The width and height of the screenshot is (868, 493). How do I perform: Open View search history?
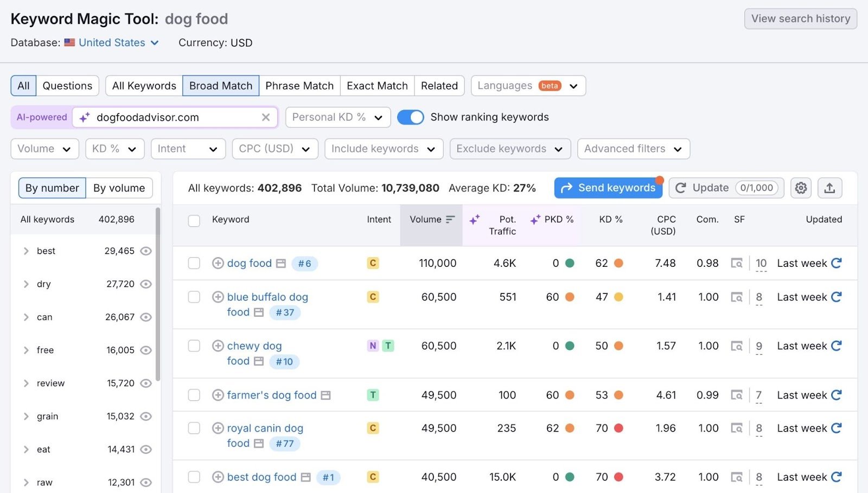click(x=800, y=18)
